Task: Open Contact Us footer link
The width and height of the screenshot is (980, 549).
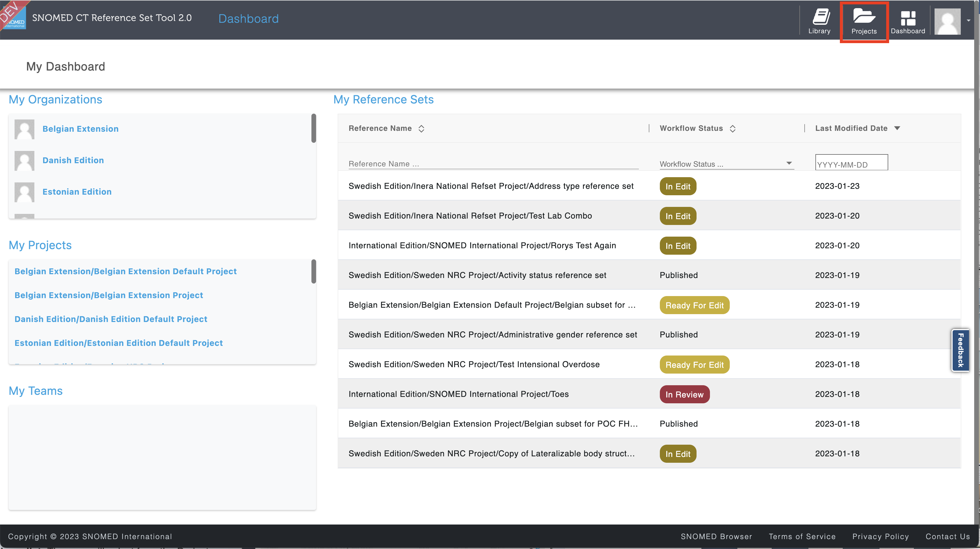Action: click(948, 536)
